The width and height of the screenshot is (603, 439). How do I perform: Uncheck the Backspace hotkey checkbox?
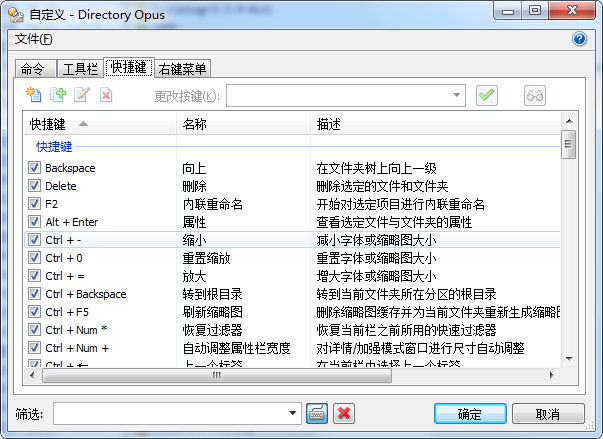coord(34,167)
